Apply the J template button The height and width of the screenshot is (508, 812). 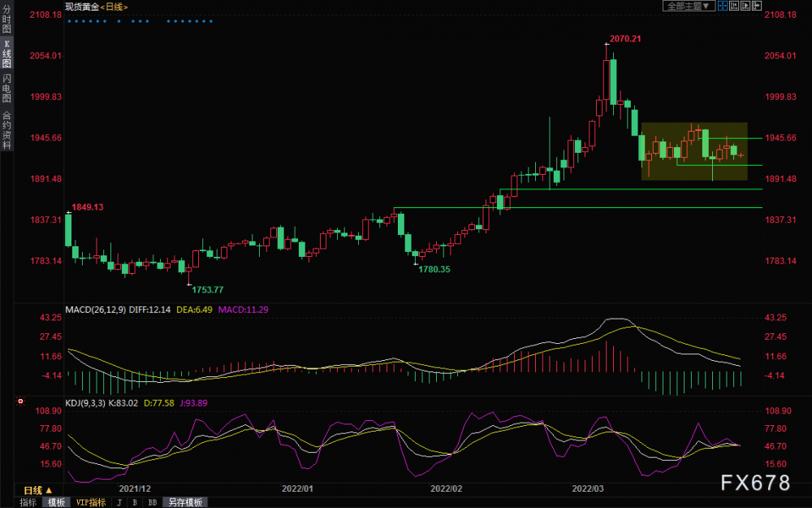click(119, 502)
